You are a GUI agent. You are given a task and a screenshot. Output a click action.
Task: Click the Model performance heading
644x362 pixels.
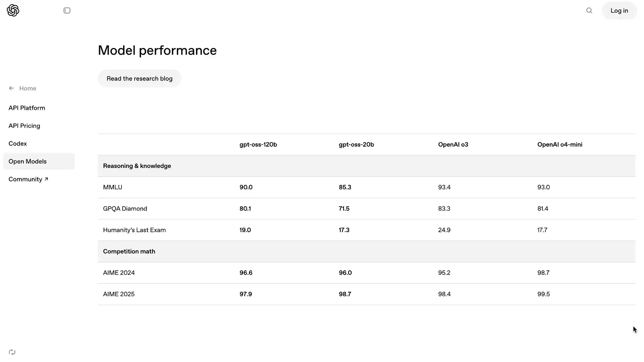click(x=157, y=51)
